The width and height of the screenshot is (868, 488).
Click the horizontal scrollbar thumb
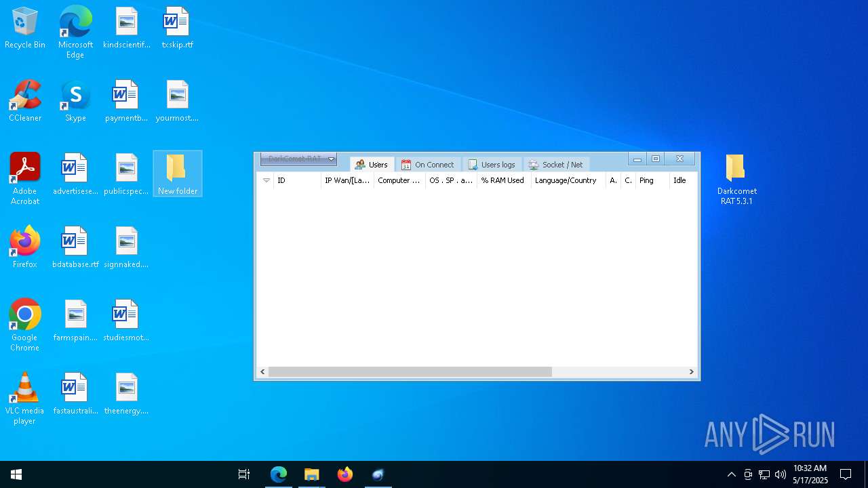coord(410,371)
